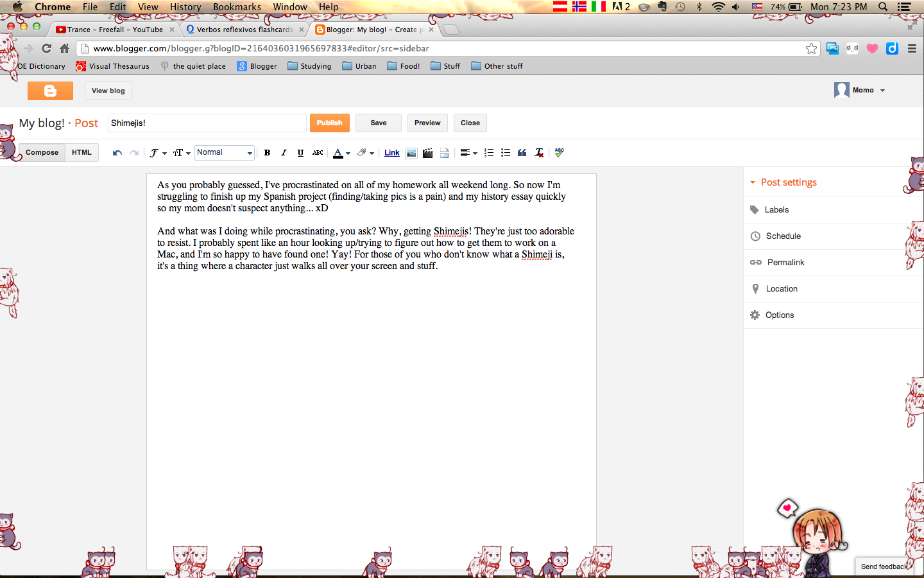Run the spelling check
924x578 pixels.
(560, 153)
